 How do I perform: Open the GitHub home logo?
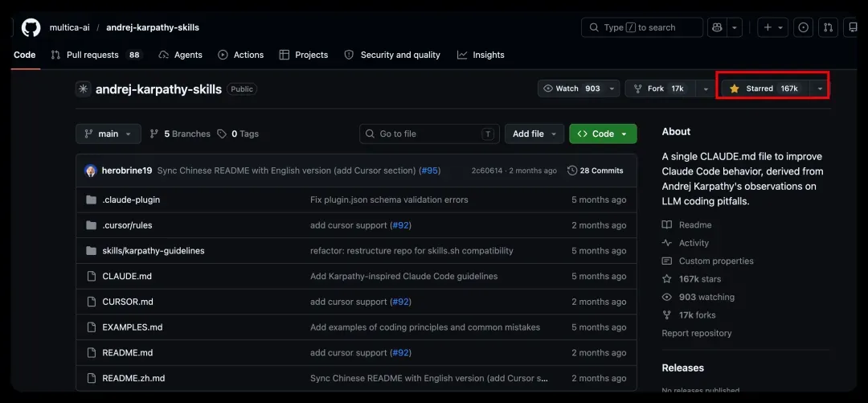31,27
